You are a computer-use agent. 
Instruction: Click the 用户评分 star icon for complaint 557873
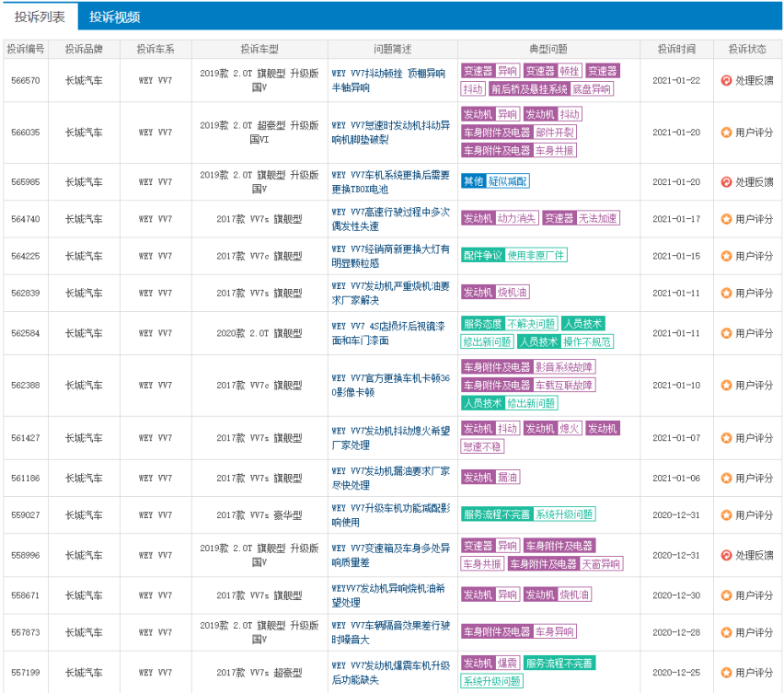726,632
